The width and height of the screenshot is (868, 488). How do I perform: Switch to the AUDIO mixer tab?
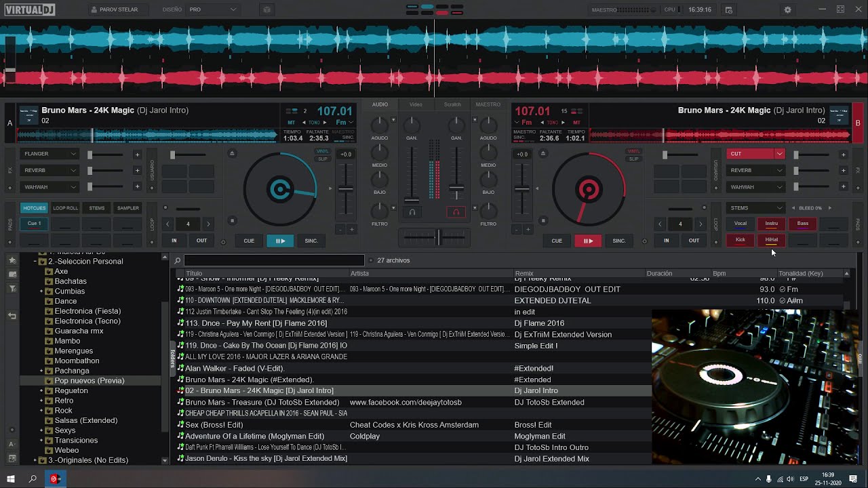click(x=380, y=104)
